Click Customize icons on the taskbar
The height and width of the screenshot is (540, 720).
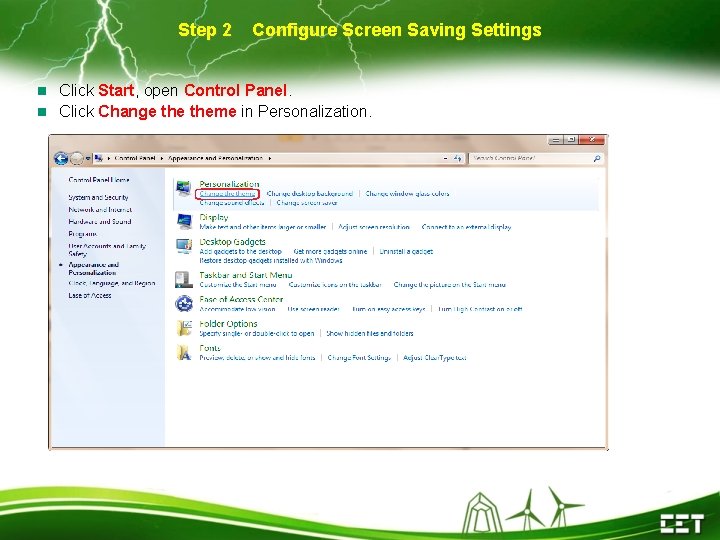335,285
